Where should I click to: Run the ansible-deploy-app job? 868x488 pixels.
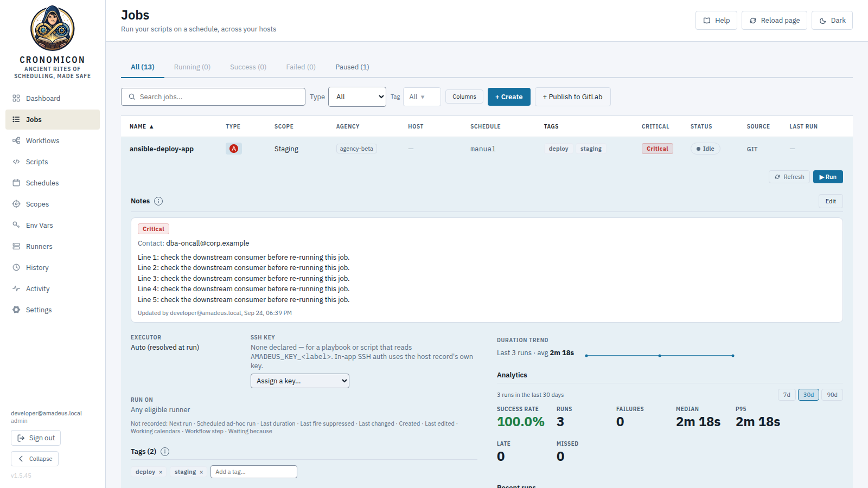coord(828,177)
